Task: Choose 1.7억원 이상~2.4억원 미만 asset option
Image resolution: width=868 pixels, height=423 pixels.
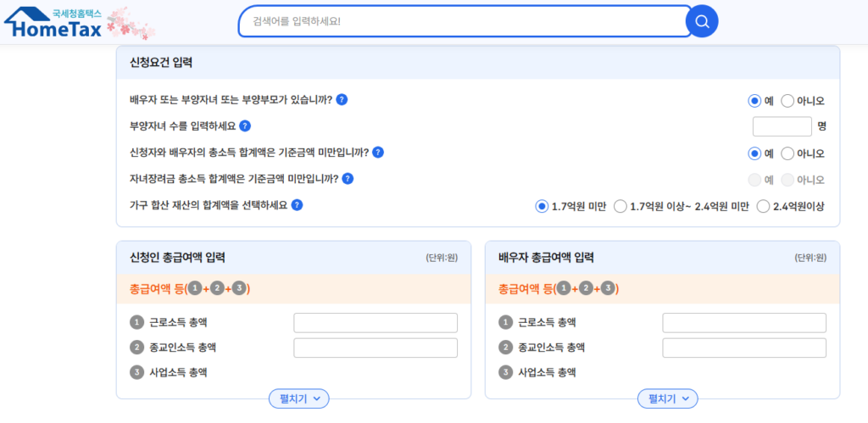Action: pos(620,207)
